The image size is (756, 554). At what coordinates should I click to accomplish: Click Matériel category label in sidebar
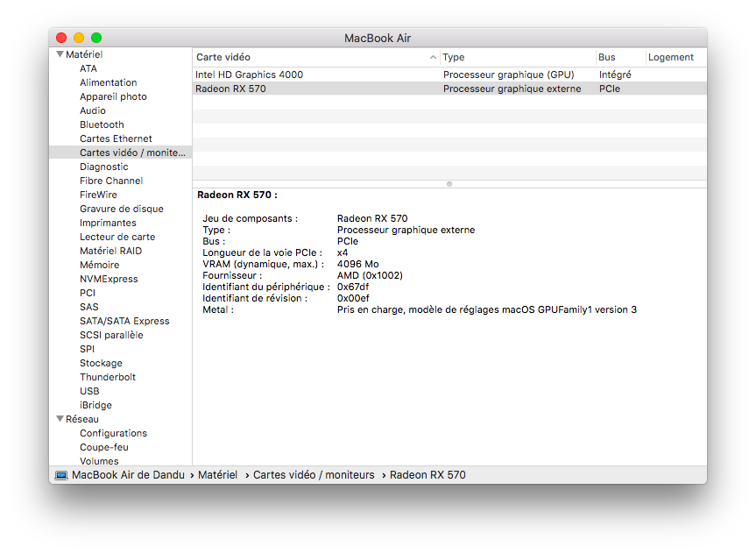pyautogui.click(x=84, y=54)
